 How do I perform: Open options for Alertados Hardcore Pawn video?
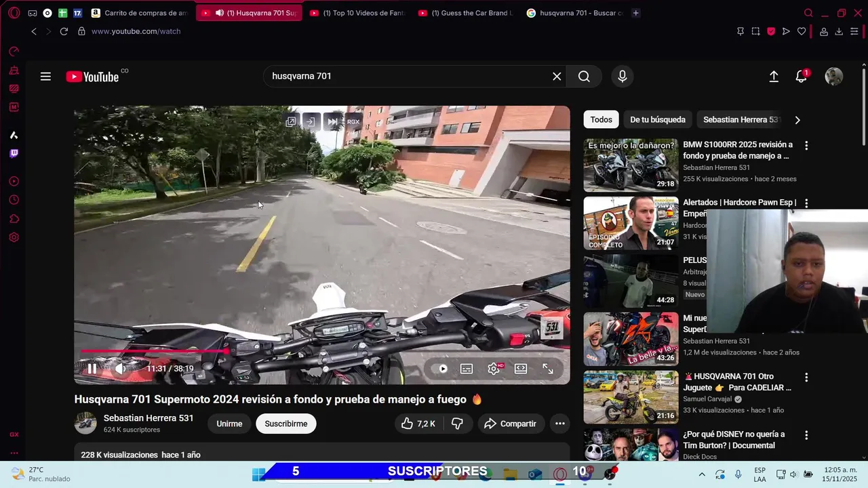coord(806,203)
